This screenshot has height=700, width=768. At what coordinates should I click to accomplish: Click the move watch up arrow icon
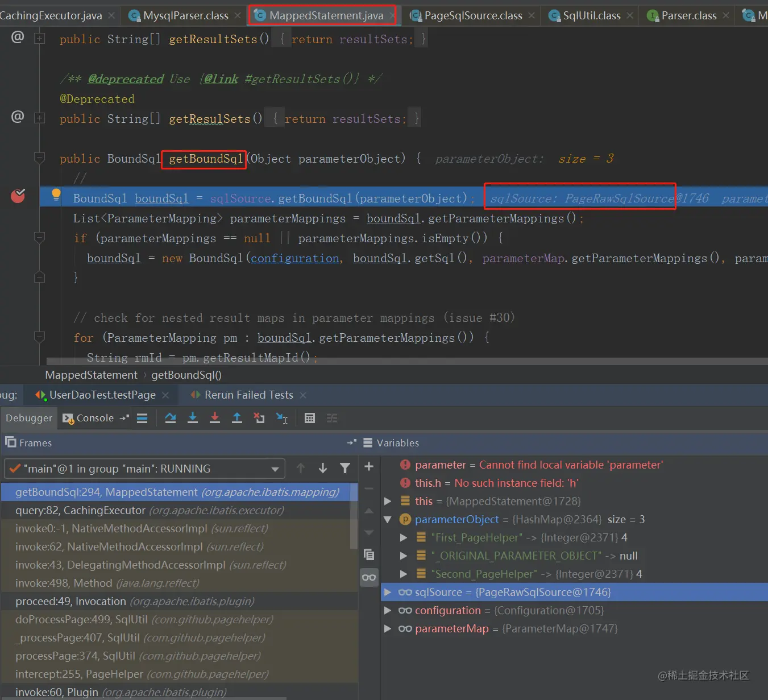pyautogui.click(x=369, y=511)
